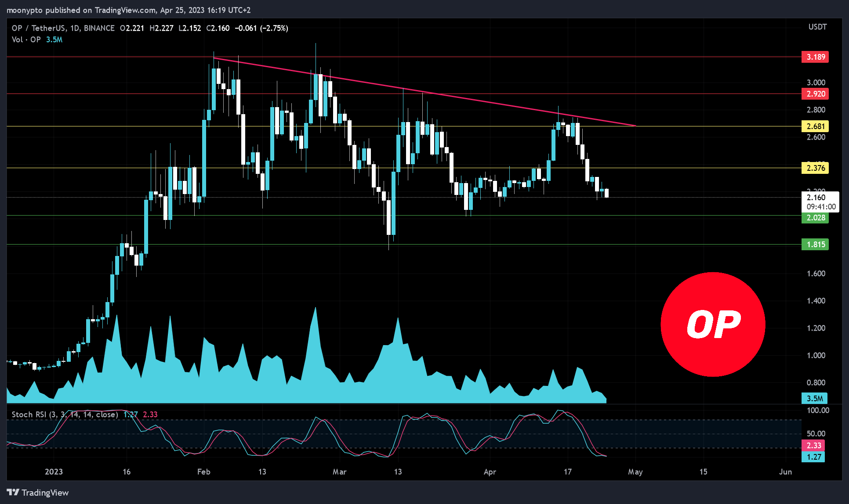Click the Stoch RSI 1.27 axis label
This screenshot has height=504, width=849.
[813, 457]
